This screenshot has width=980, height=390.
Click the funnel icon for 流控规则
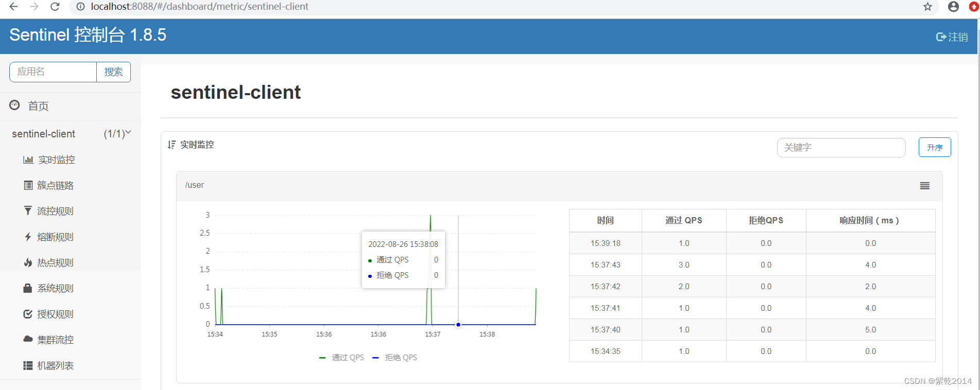coord(28,210)
